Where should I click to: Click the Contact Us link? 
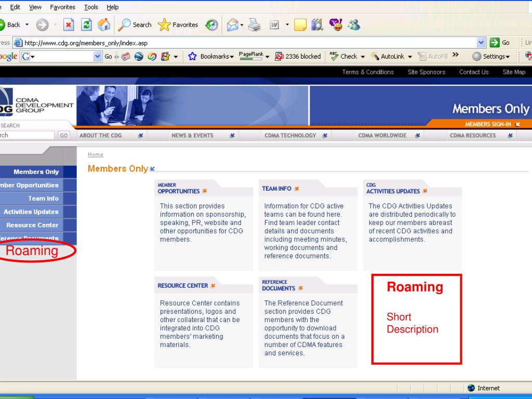click(474, 72)
